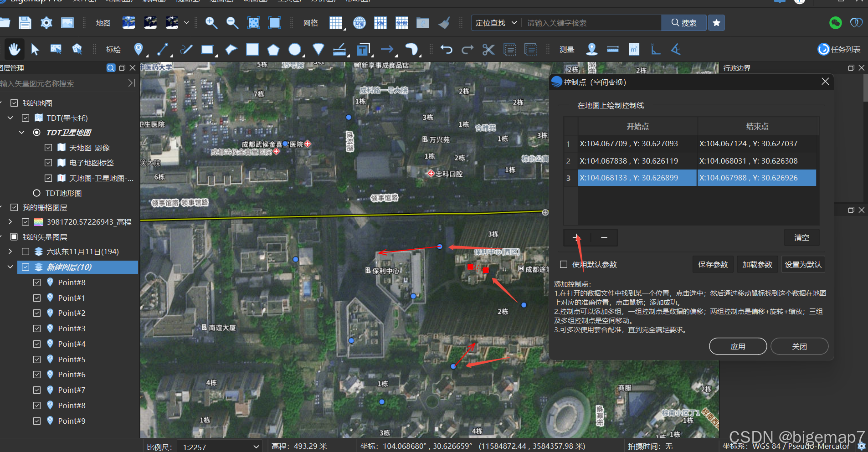Open the 任务列表 task list
This screenshot has height=452, width=868.
[x=839, y=49]
